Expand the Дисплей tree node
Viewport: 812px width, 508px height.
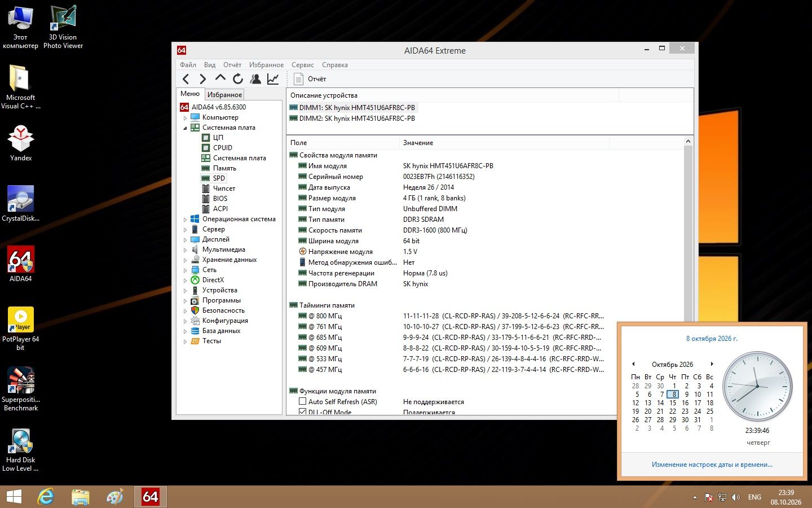coord(185,240)
